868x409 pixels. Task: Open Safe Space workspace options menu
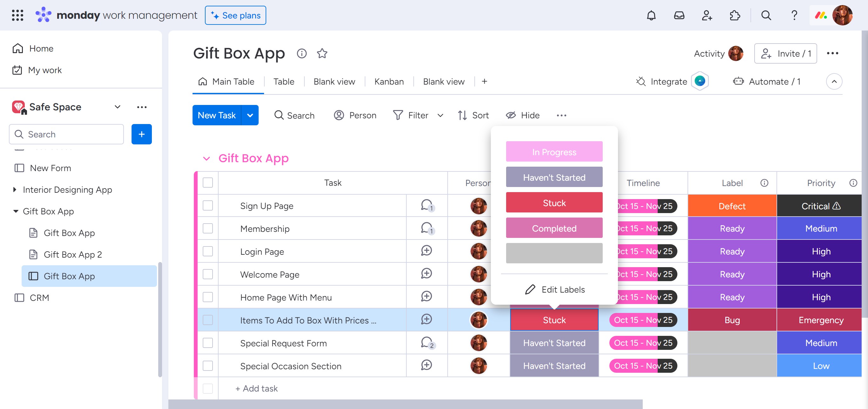[x=141, y=107]
